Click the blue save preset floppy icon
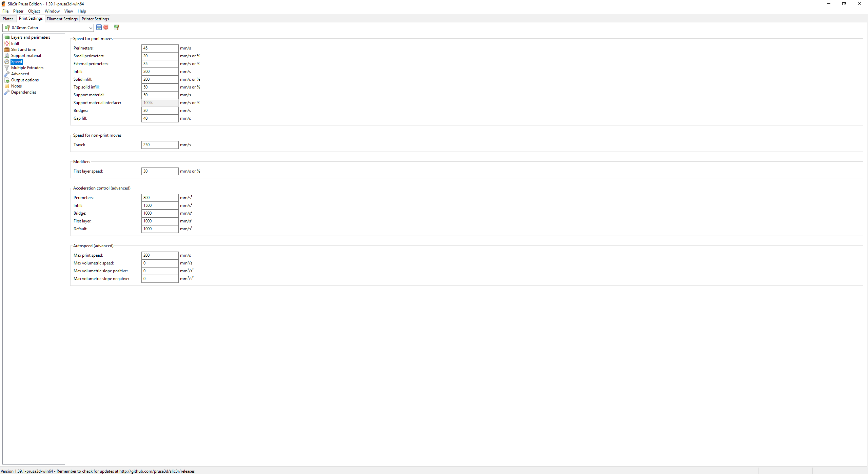The height and width of the screenshot is (474, 868). coord(99,27)
